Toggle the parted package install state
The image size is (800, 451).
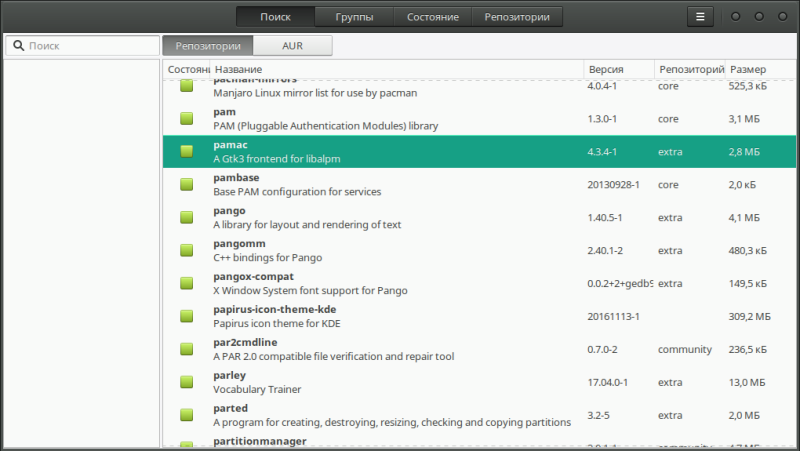tap(186, 415)
